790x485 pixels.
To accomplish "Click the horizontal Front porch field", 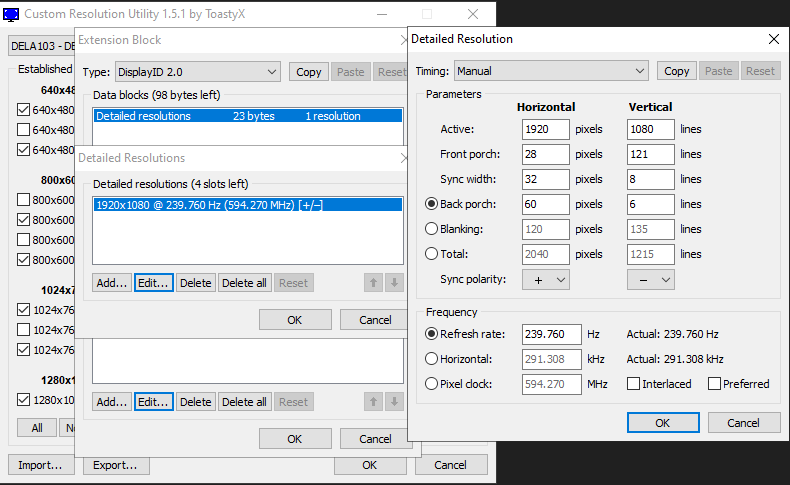I will [546, 154].
